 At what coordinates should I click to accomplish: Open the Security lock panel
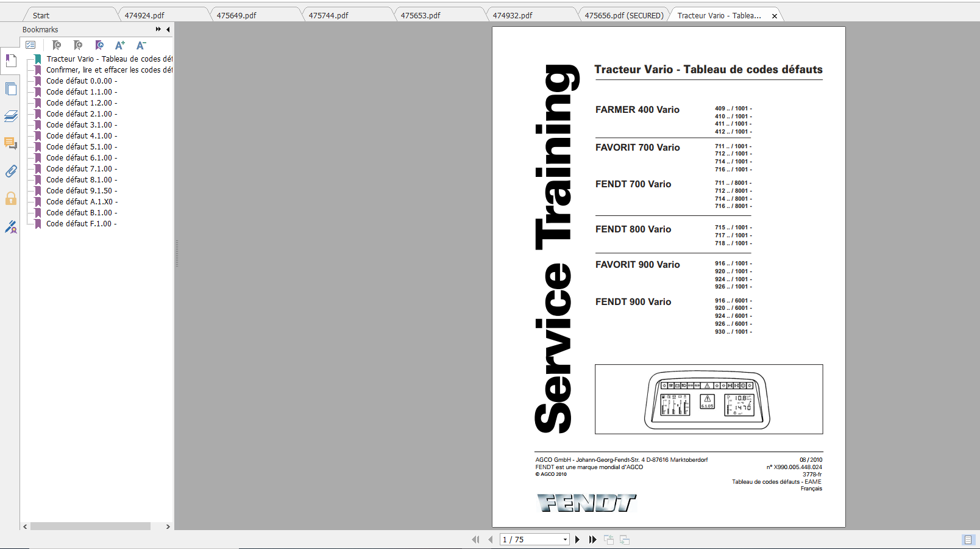point(11,198)
